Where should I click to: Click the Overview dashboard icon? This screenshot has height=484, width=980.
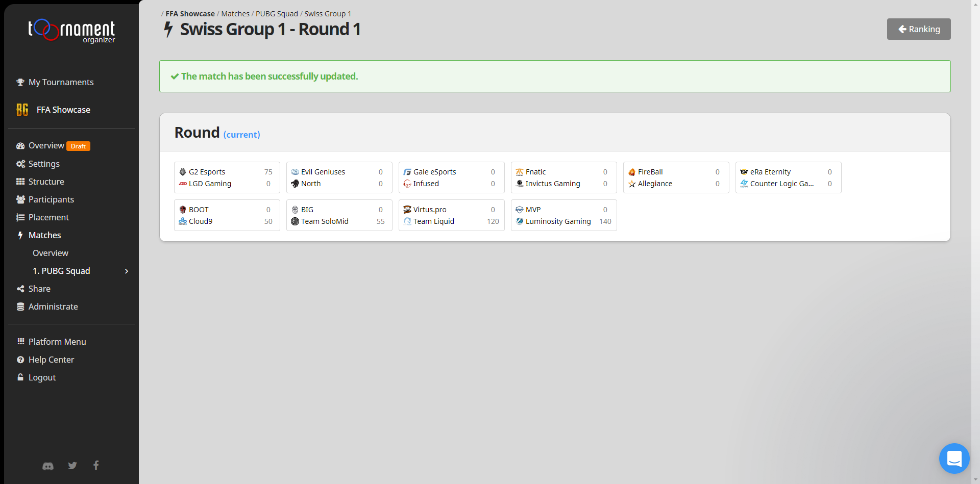coord(20,146)
